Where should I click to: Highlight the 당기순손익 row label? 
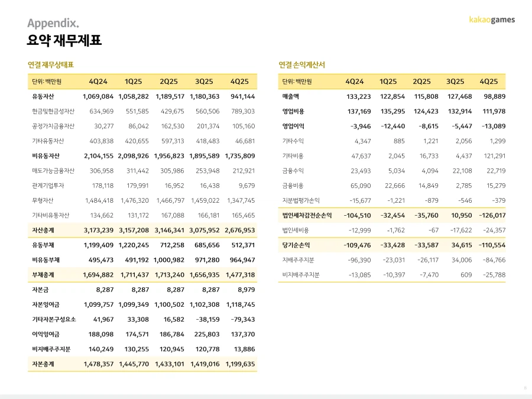coord(296,245)
